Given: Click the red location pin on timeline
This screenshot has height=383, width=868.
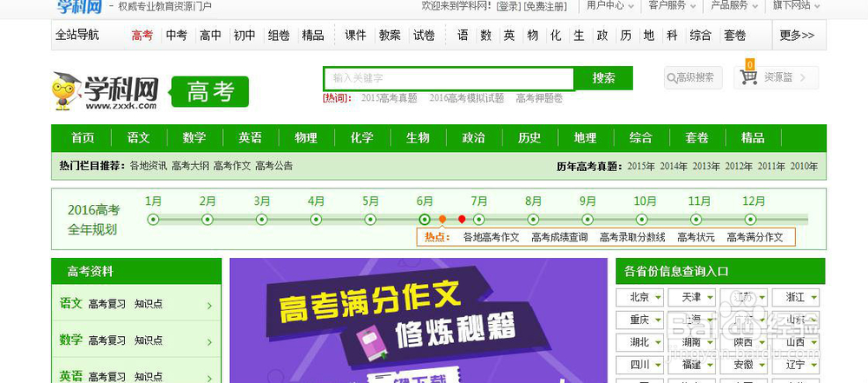Looking at the screenshot, I should (462, 220).
